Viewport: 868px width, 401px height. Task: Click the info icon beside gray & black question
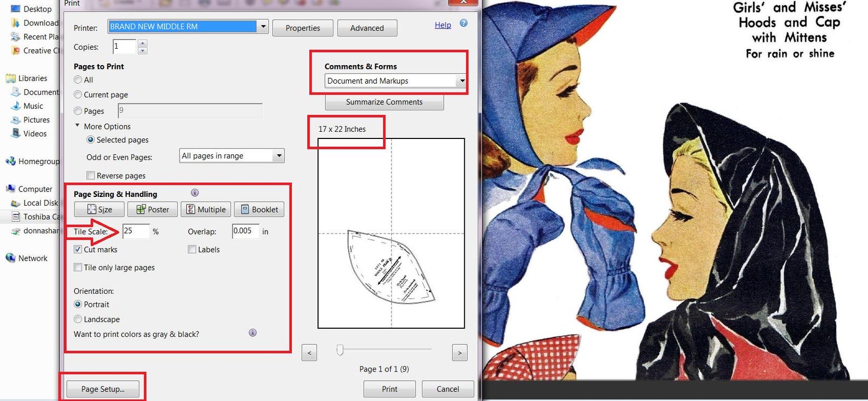tap(253, 333)
